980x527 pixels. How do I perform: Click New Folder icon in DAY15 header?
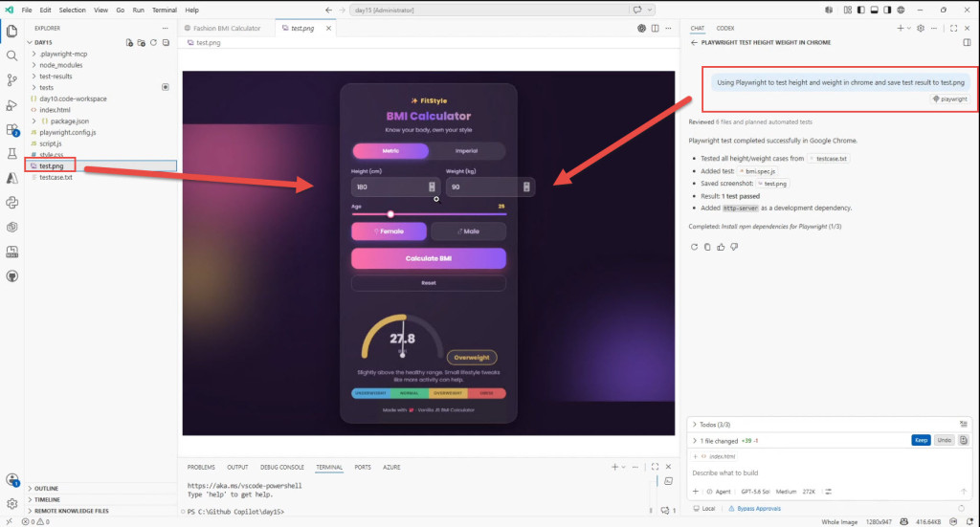[142, 42]
